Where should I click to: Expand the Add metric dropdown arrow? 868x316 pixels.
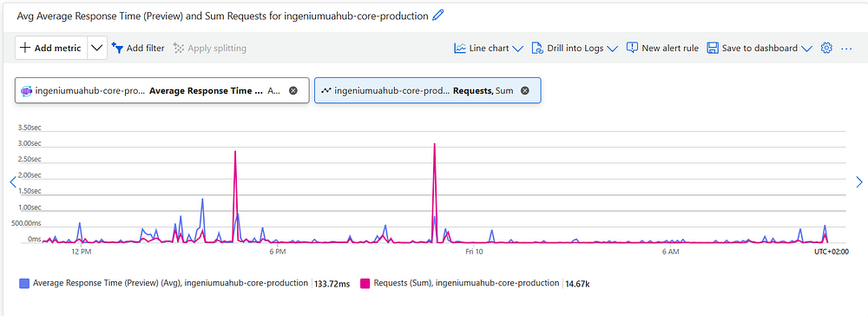(x=96, y=48)
